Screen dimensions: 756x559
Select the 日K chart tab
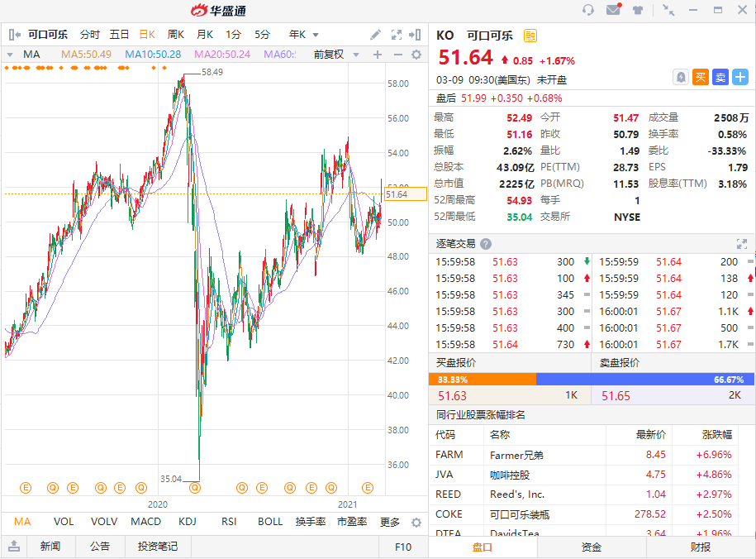coord(147,35)
